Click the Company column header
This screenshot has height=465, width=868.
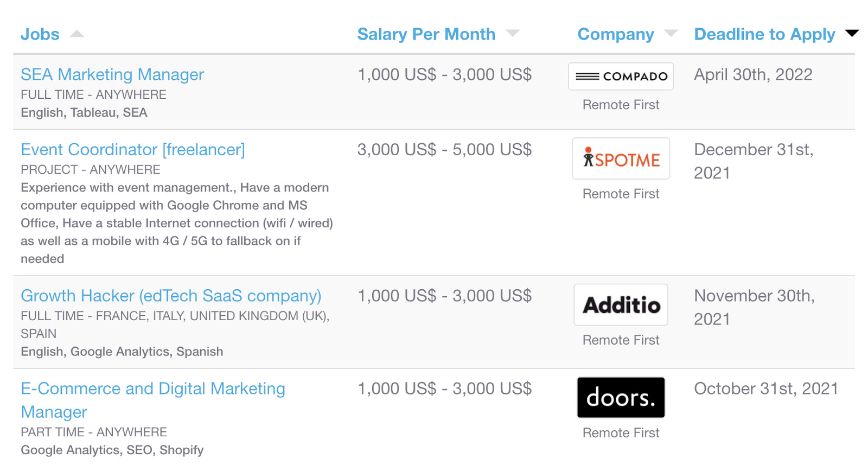615,34
